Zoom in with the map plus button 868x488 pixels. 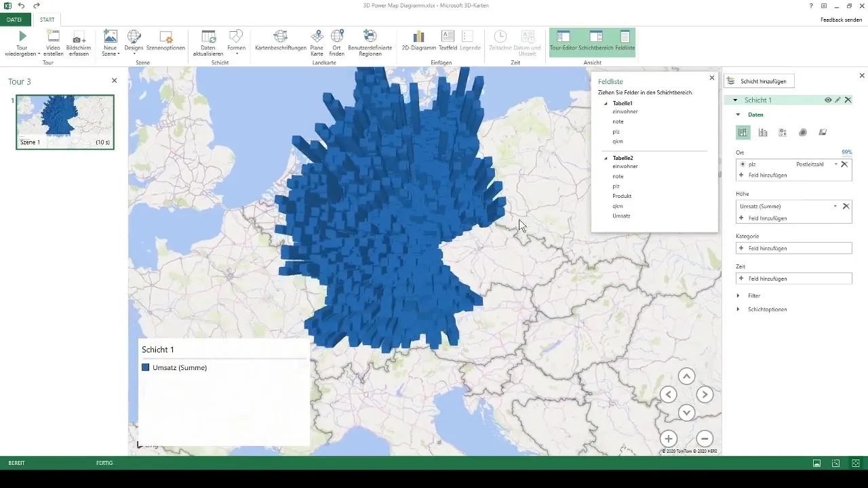(668, 439)
